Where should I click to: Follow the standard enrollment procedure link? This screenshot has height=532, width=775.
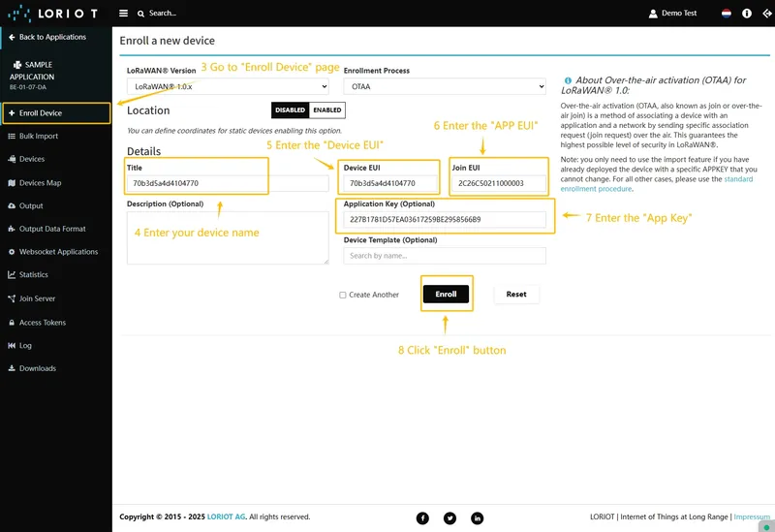[x=657, y=184]
